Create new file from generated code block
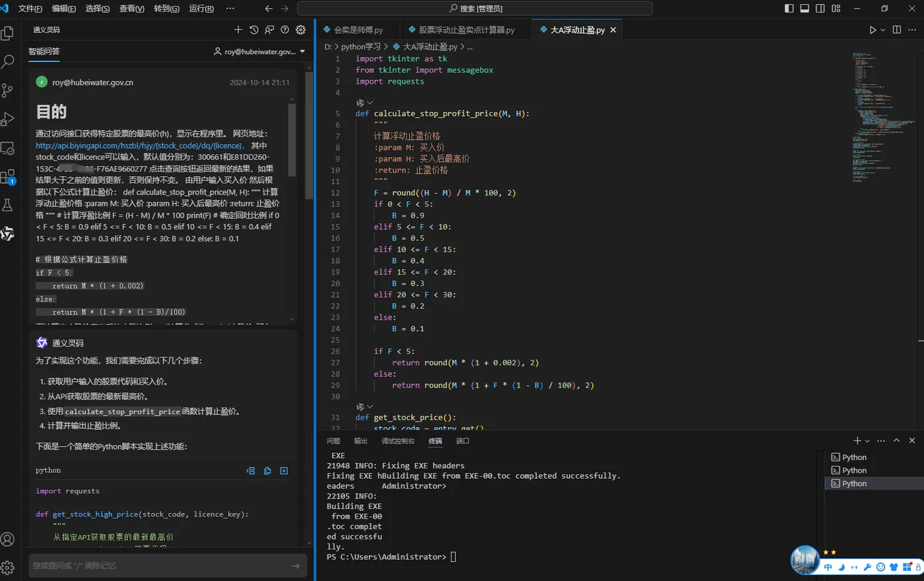Screen dimensions: 924x581 (x=284, y=471)
